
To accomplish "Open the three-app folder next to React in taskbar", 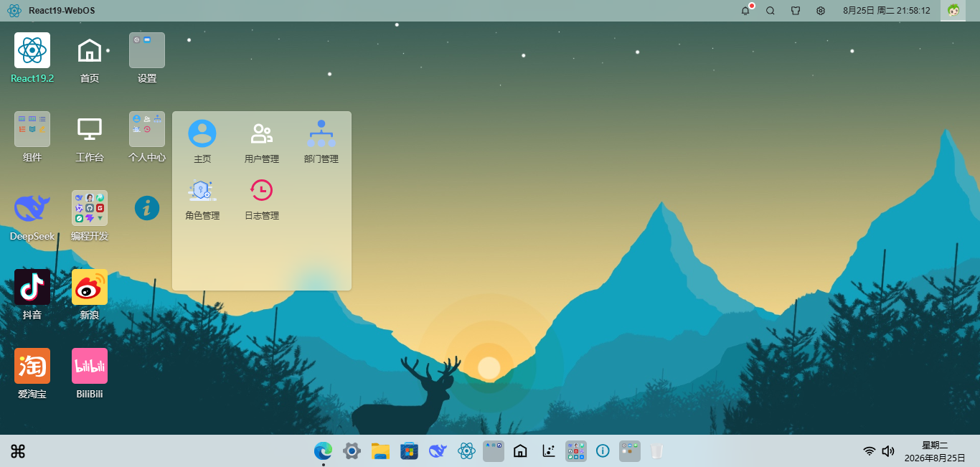I will pyautogui.click(x=494, y=451).
